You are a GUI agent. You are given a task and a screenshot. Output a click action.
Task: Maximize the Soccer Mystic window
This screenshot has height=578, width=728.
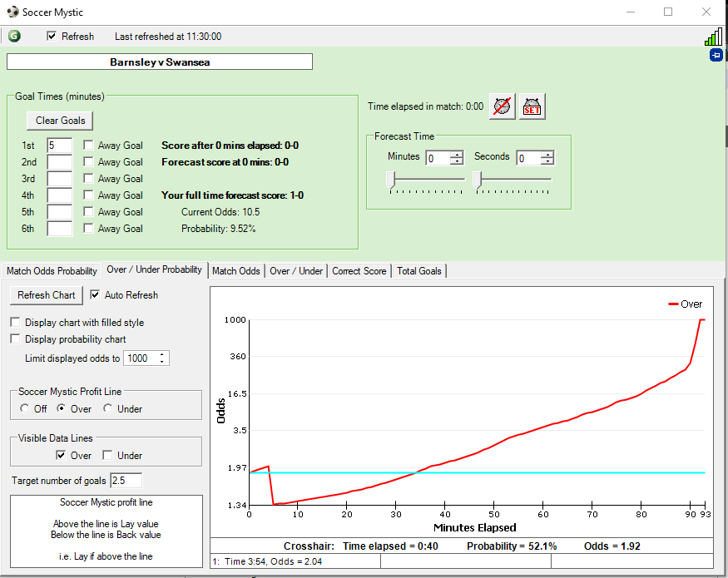(668, 12)
